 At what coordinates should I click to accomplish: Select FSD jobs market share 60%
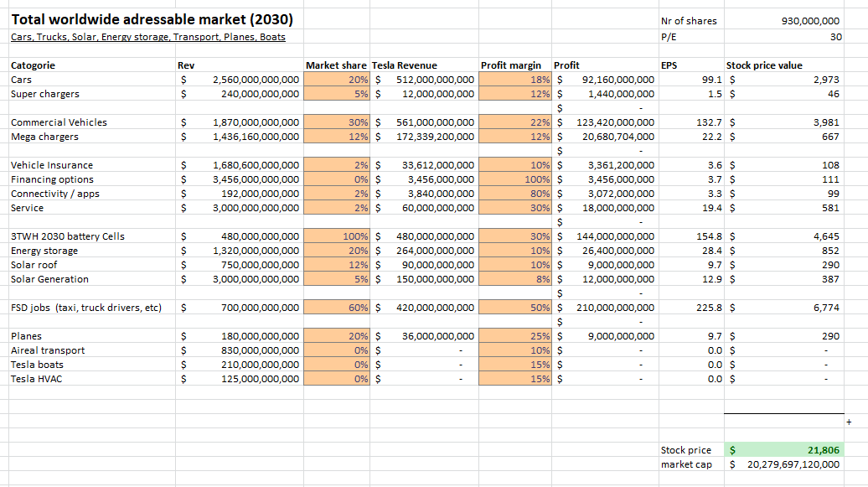(x=337, y=308)
